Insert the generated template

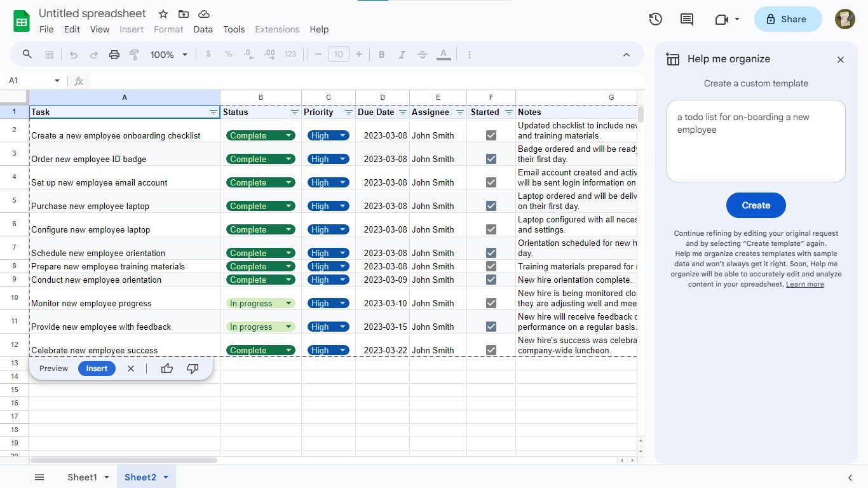[97, 369]
